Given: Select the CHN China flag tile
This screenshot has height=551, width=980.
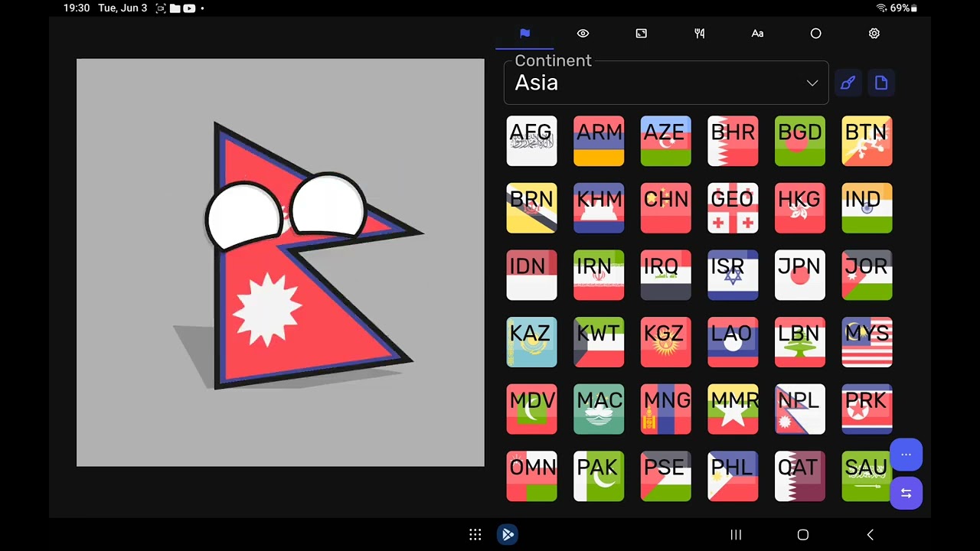Looking at the screenshot, I should (666, 208).
